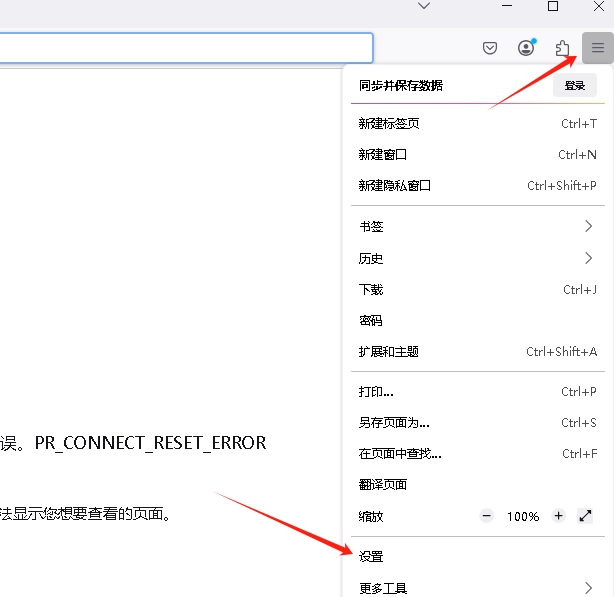Screen dimensions: 614x597
Task: Maximize the Firefox window
Action: pos(553,6)
